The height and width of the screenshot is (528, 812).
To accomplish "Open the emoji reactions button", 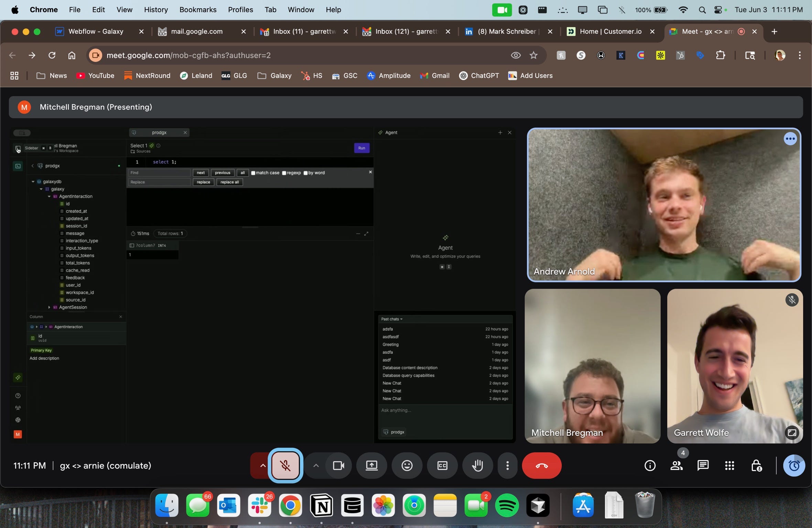I will click(407, 465).
